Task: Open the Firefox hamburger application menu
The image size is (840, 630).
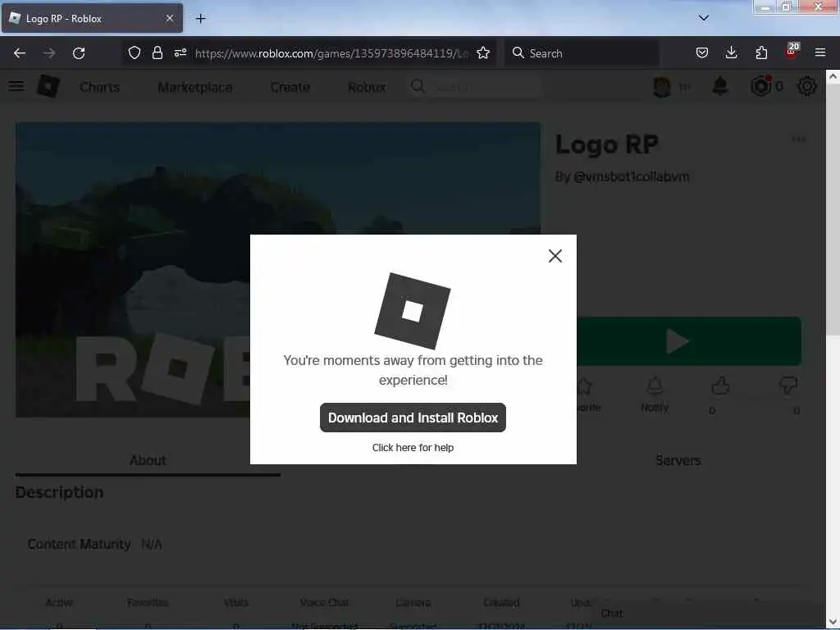Action: [x=820, y=52]
